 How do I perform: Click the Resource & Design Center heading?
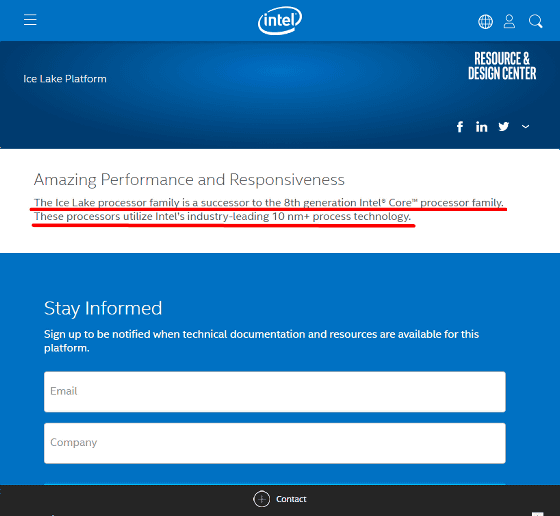pos(502,66)
